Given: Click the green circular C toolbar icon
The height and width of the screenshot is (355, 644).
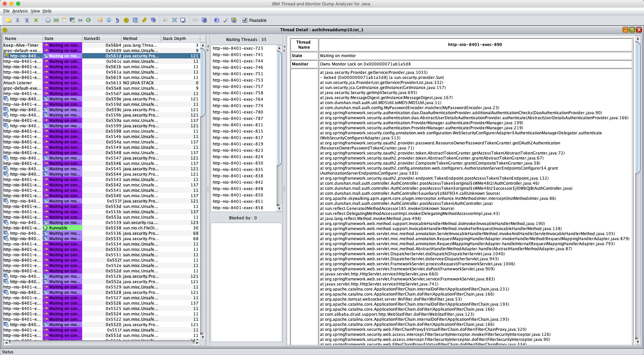Looking at the screenshot, I should pos(89,20).
